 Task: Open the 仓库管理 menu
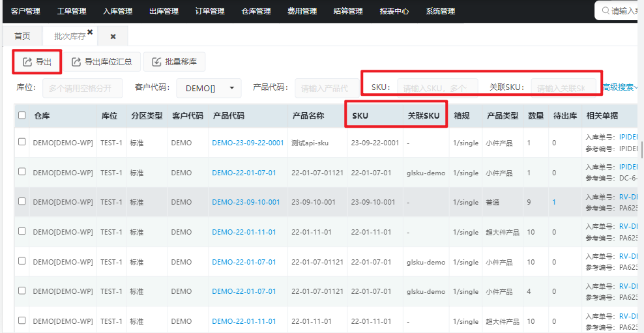256,11
